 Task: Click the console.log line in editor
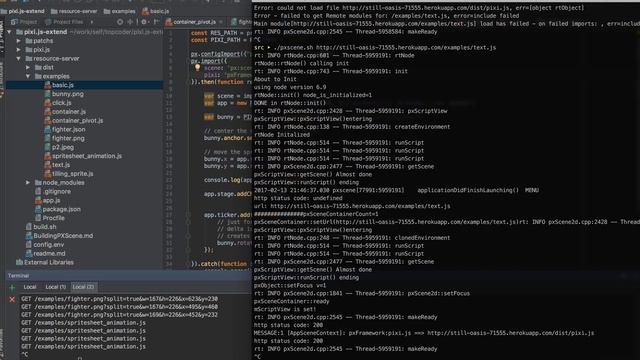228,180
